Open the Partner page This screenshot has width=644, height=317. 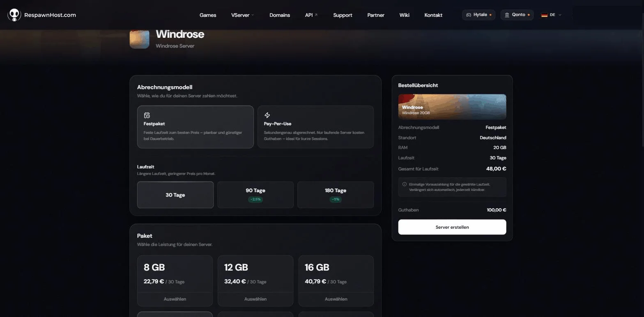click(376, 15)
